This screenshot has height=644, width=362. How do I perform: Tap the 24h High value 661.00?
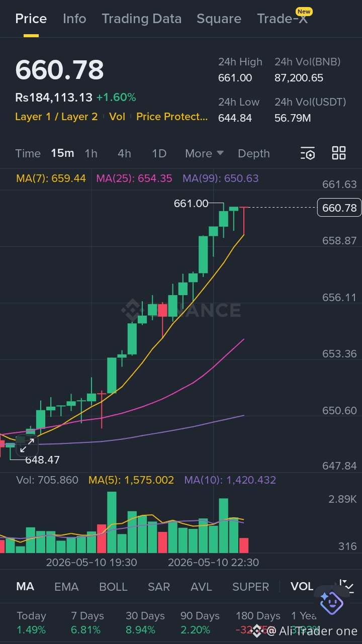click(x=235, y=78)
